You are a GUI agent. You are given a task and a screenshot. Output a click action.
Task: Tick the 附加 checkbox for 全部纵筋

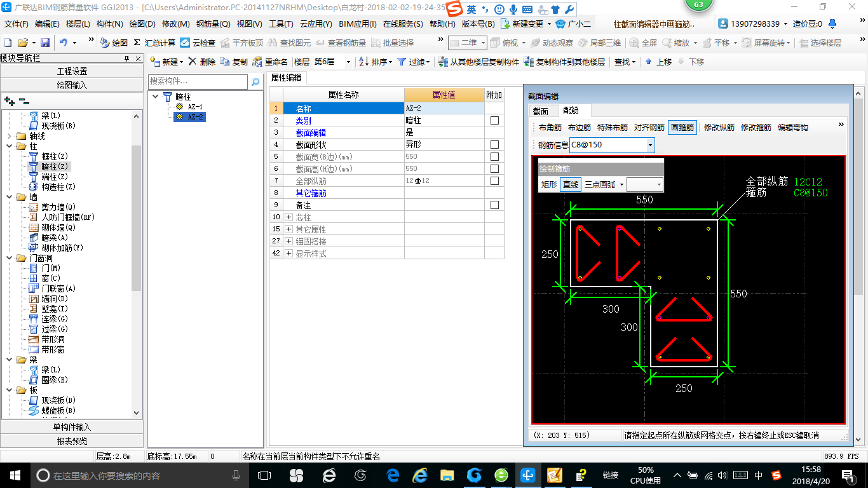(494, 181)
